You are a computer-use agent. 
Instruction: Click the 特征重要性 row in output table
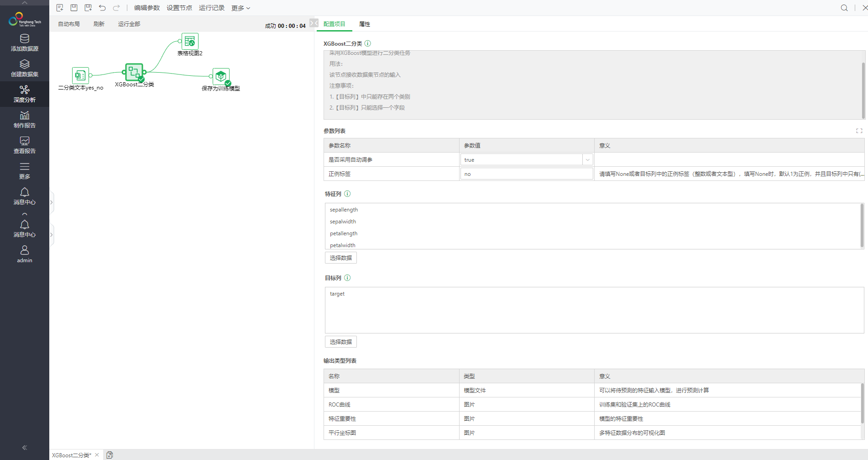[x=592, y=418]
